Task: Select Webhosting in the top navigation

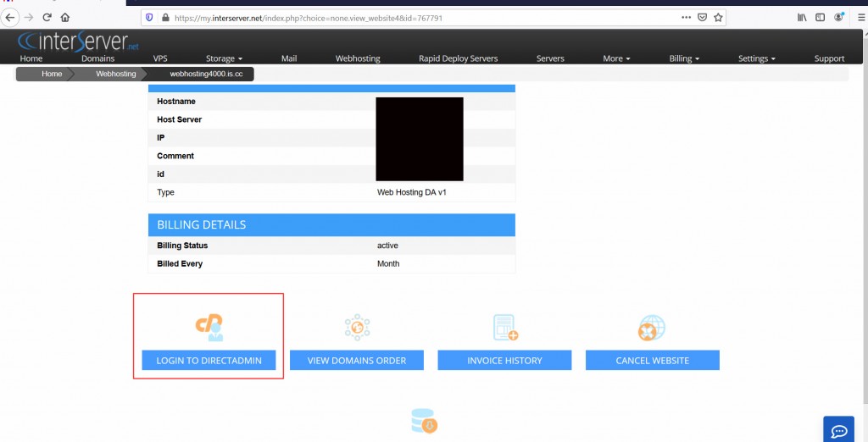Action: point(358,58)
